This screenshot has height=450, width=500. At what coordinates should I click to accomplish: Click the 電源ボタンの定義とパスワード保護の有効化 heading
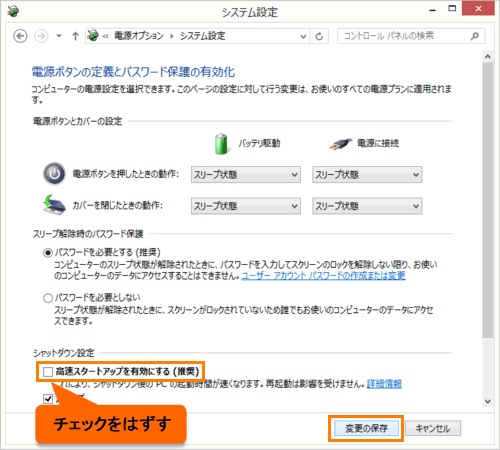pyautogui.click(x=133, y=72)
